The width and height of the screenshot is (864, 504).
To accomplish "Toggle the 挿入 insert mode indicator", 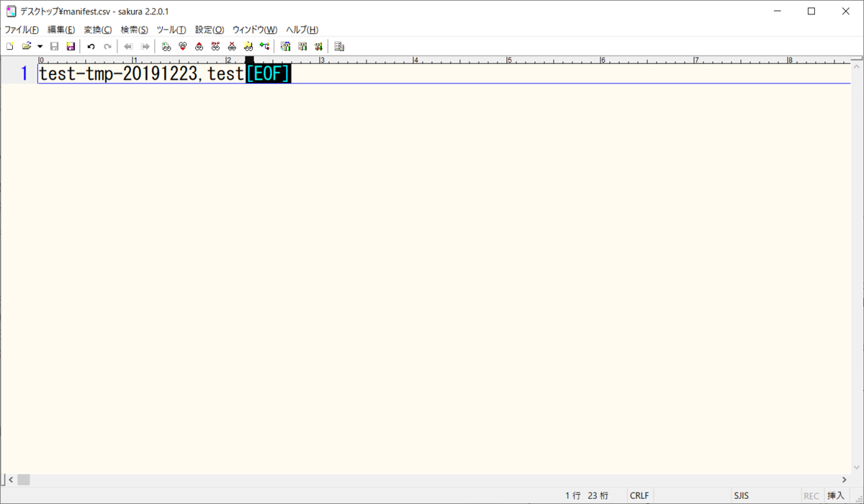I will (x=836, y=495).
